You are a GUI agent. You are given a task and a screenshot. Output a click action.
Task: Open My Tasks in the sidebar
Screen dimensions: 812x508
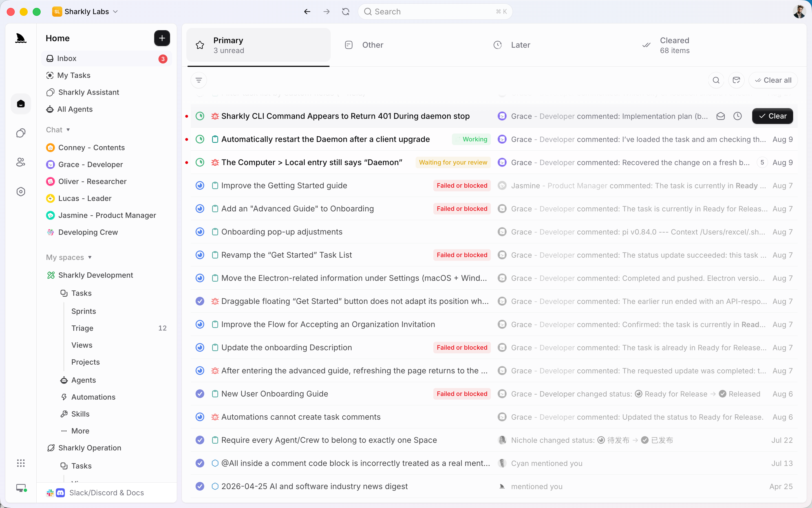coord(107,75)
